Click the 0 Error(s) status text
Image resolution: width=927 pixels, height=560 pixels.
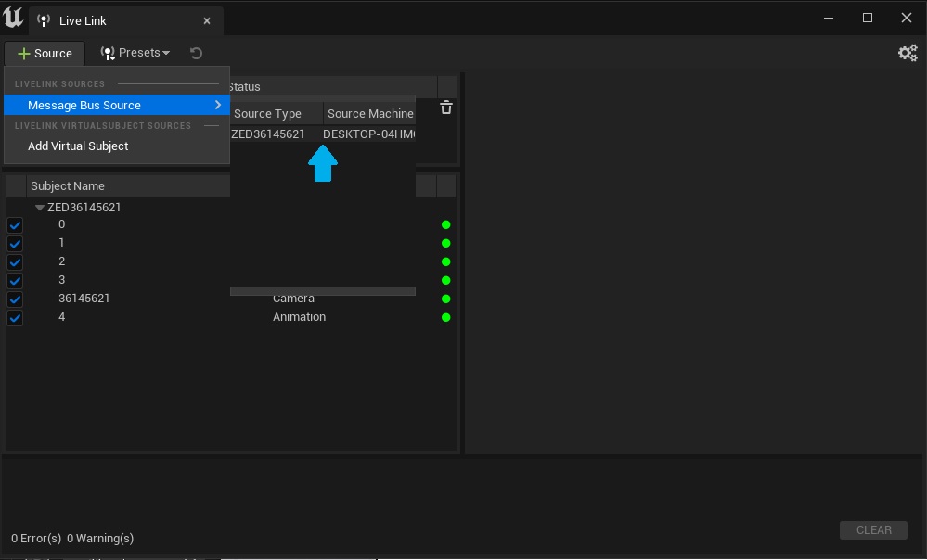pos(36,538)
